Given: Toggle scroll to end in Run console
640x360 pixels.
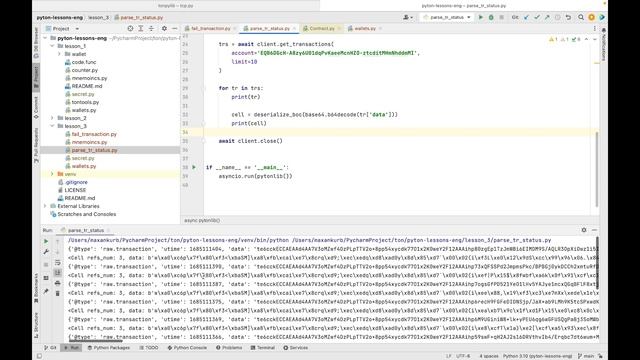Looking at the screenshot, I should click(58, 273).
